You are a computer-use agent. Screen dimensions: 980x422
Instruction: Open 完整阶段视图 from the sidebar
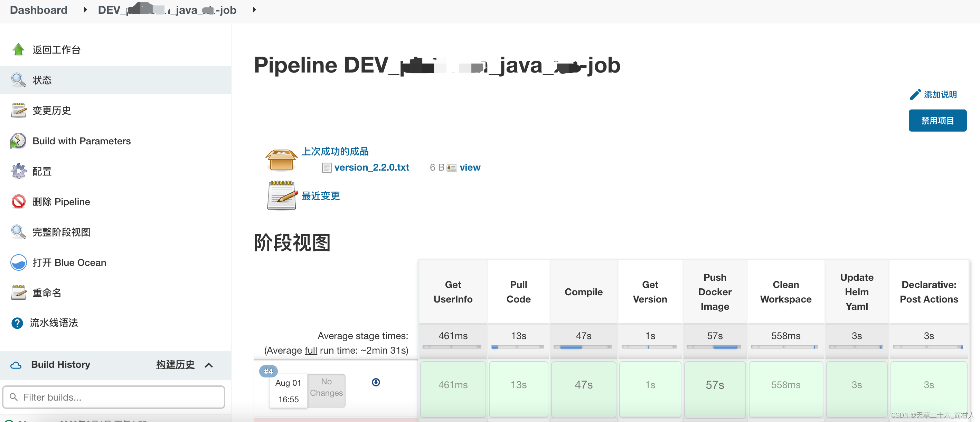point(61,232)
